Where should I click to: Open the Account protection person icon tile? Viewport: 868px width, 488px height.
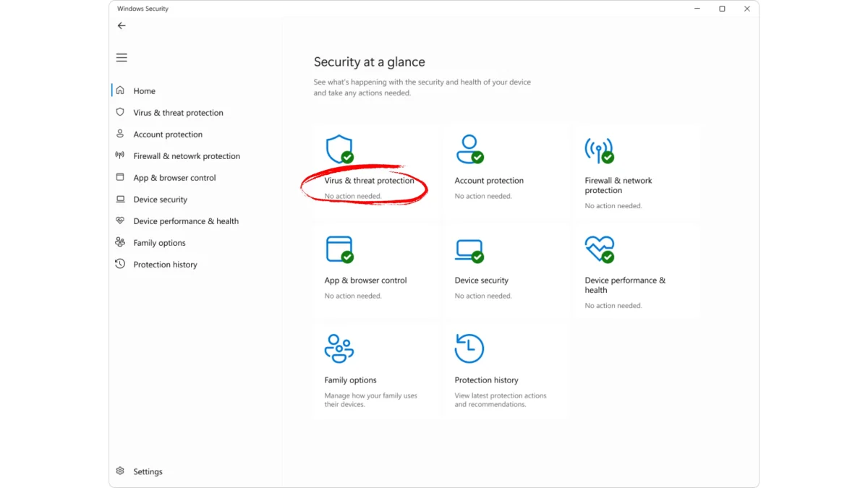469,150
